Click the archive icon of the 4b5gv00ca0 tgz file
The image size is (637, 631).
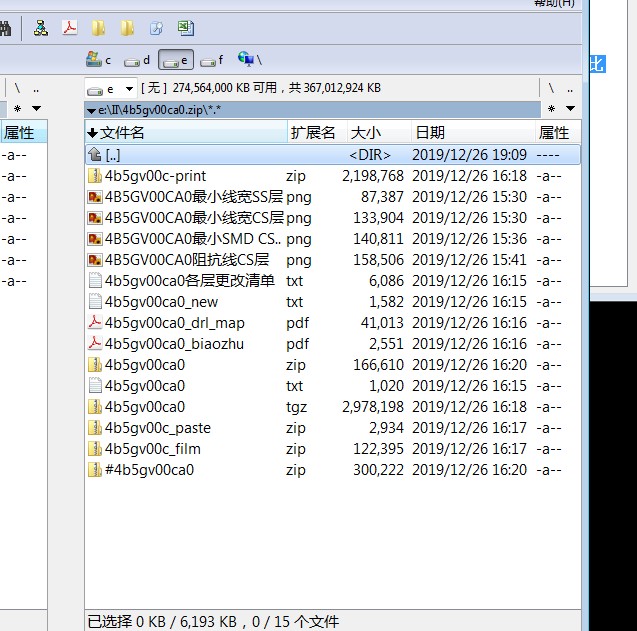point(95,407)
